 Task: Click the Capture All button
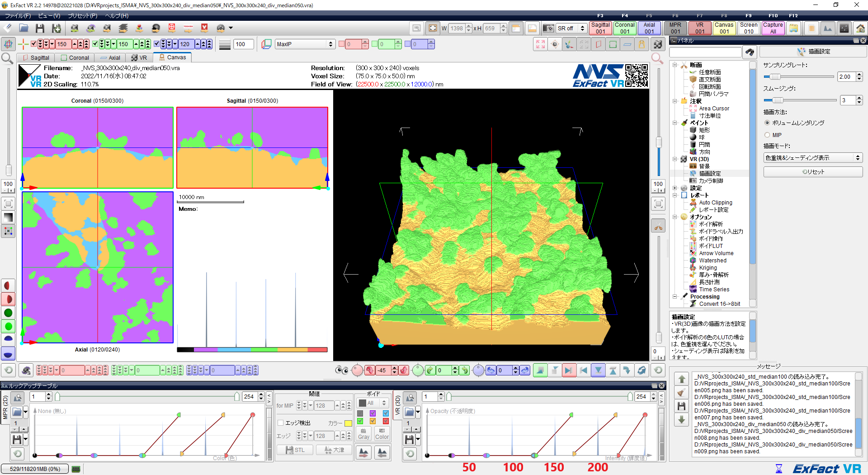(773, 28)
